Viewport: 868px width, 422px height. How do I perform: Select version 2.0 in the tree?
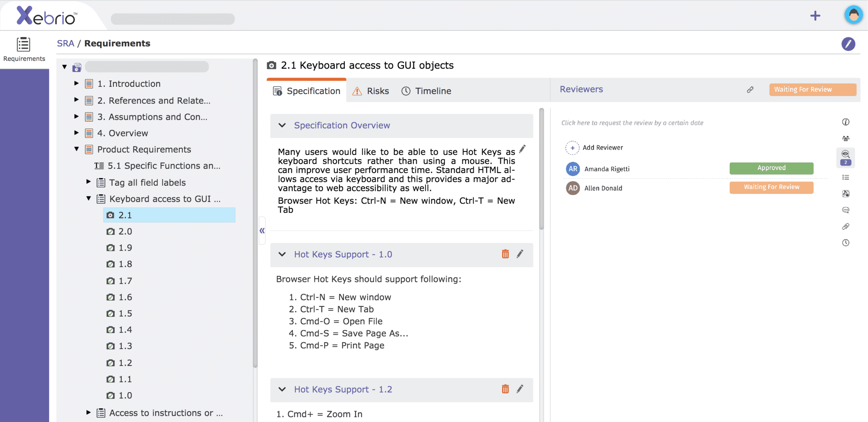pyautogui.click(x=119, y=231)
